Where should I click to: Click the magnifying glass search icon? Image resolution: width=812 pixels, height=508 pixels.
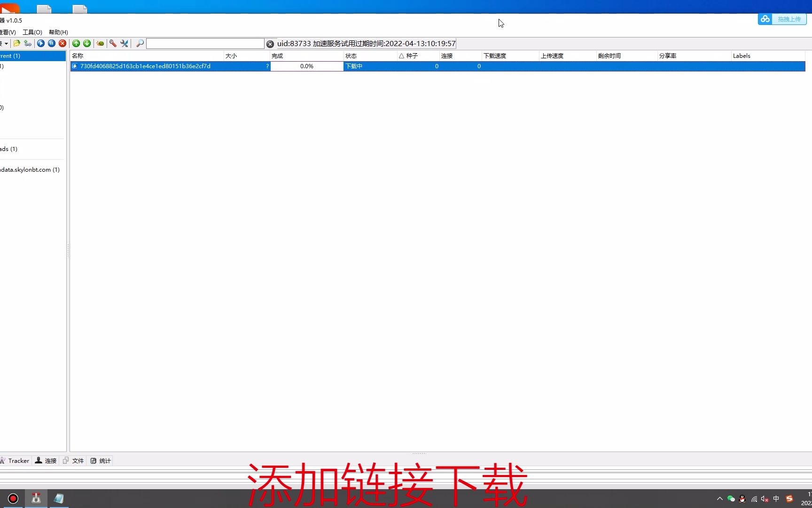[140, 43]
